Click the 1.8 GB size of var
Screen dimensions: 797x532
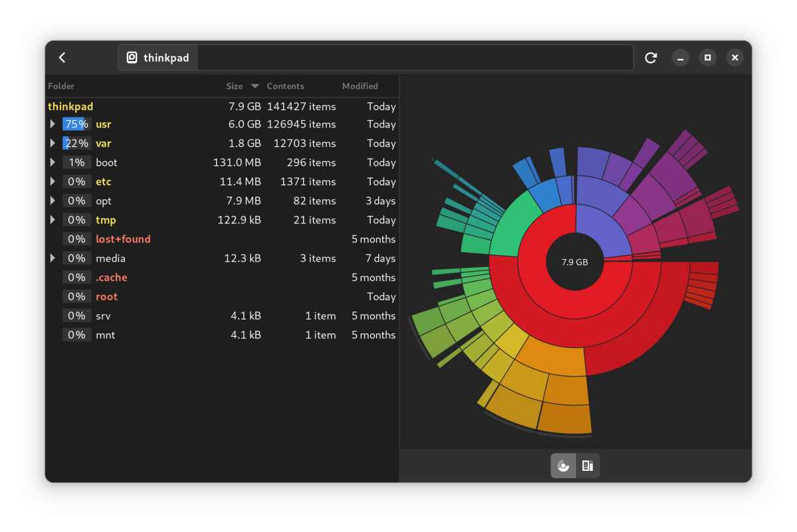click(245, 143)
